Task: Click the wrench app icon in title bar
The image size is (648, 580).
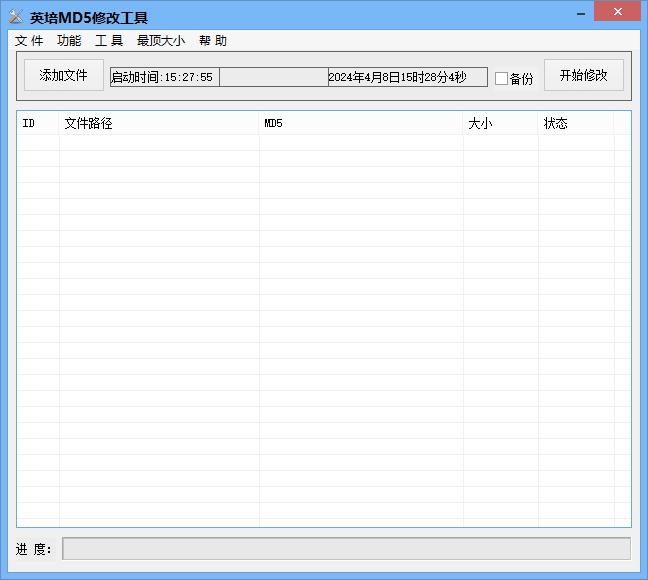Action: tap(16, 17)
